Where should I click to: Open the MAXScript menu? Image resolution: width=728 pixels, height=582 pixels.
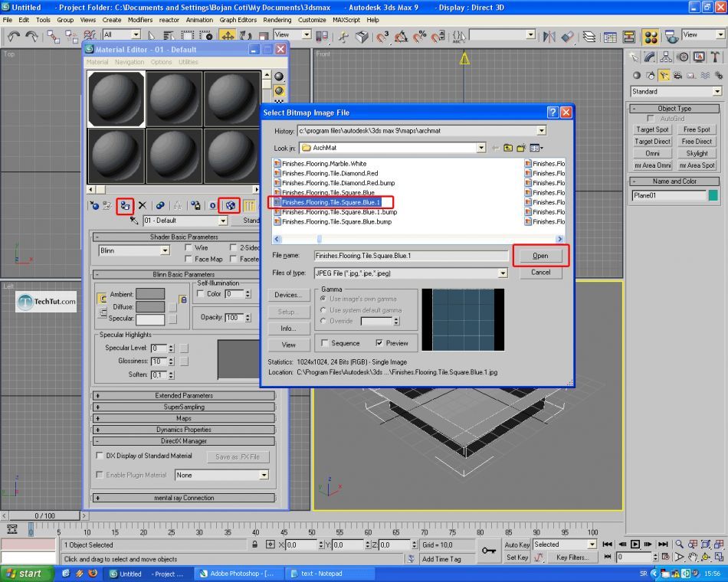click(x=346, y=20)
